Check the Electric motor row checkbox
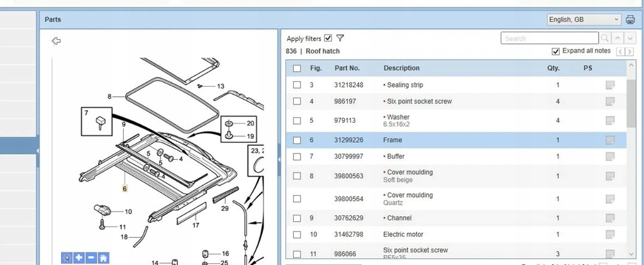The height and width of the screenshot is (265, 644). (x=297, y=235)
